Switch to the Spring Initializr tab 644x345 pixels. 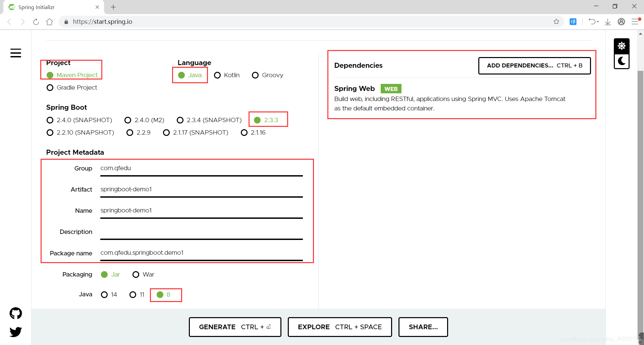pos(54,7)
